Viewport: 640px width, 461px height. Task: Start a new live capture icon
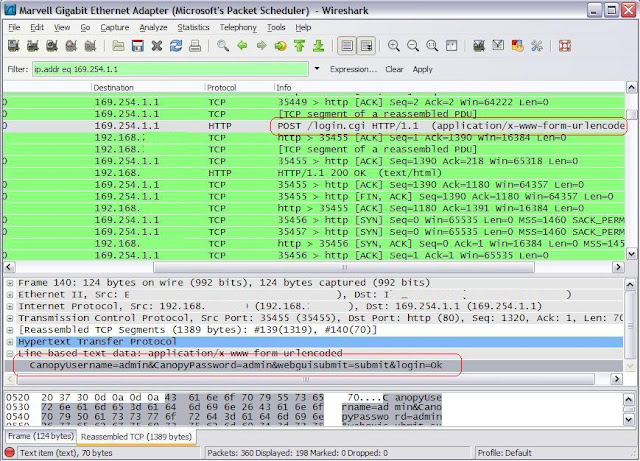point(52,46)
